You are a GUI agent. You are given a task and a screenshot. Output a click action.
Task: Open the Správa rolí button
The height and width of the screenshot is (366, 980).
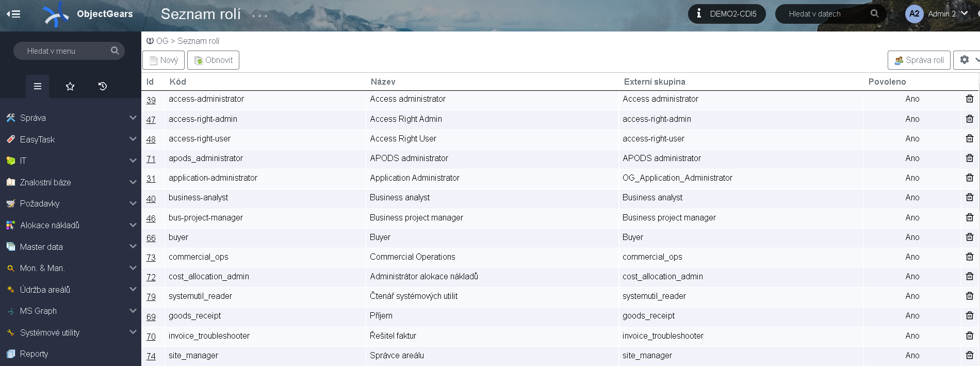pyautogui.click(x=919, y=60)
